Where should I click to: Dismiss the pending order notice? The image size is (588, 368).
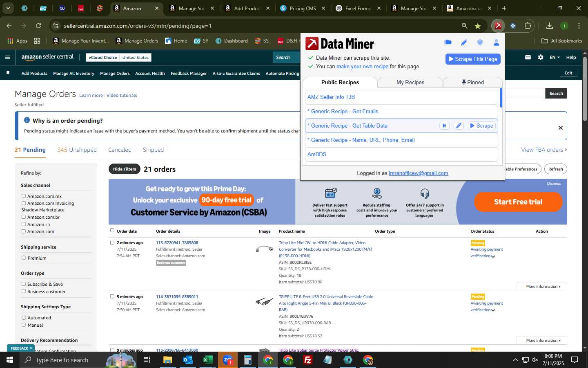pos(561,128)
